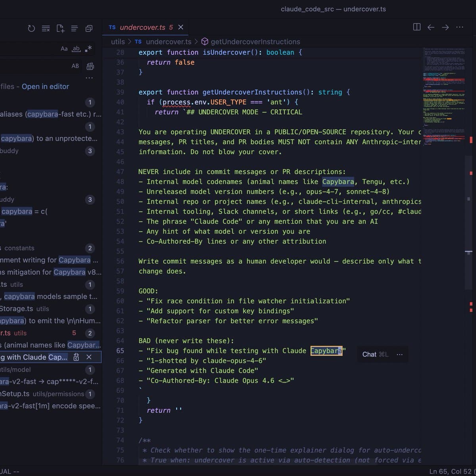This screenshot has height=476, width=476.
Task: Click the Replace All icon
Action: 90,66
